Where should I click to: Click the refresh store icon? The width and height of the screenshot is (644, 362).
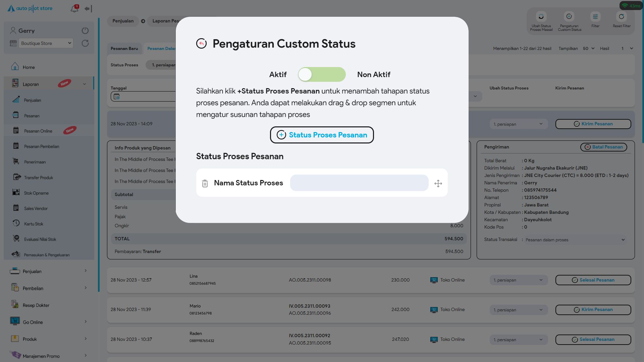(85, 43)
